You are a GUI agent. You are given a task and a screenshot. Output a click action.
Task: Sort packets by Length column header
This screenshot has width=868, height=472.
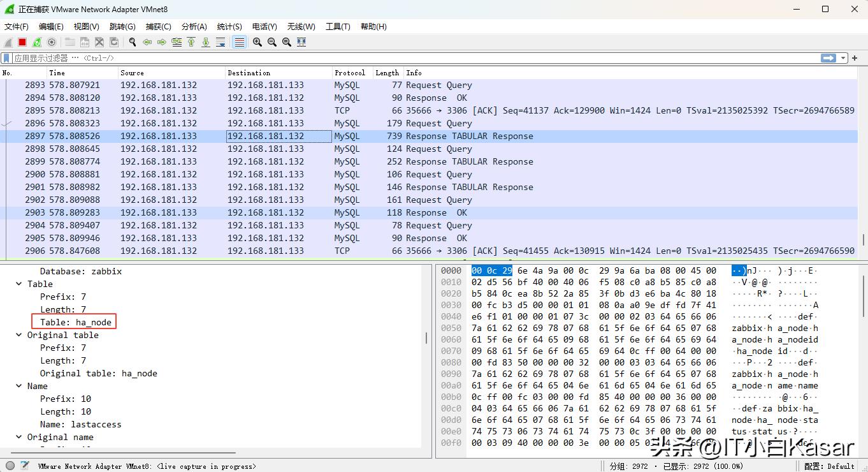tap(388, 73)
